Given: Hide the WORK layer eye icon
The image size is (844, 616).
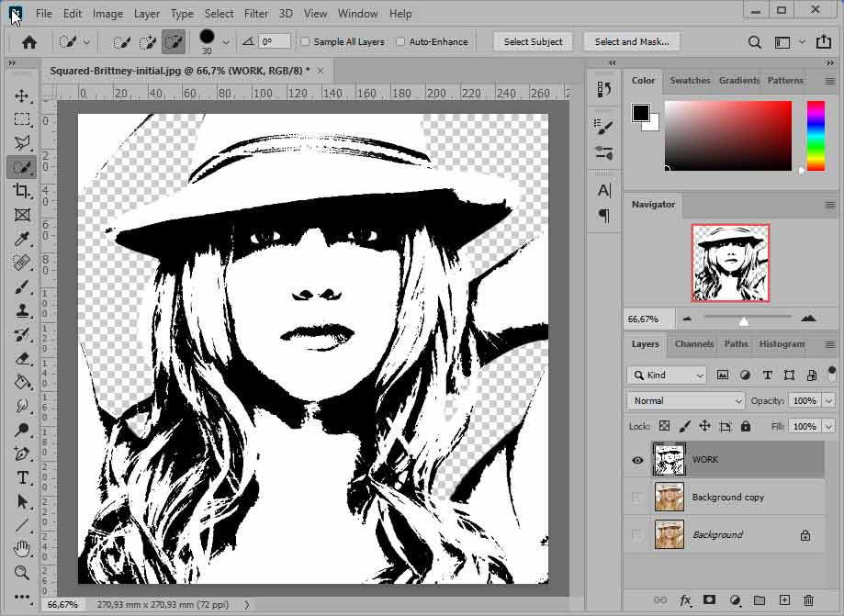Looking at the screenshot, I should coord(637,460).
